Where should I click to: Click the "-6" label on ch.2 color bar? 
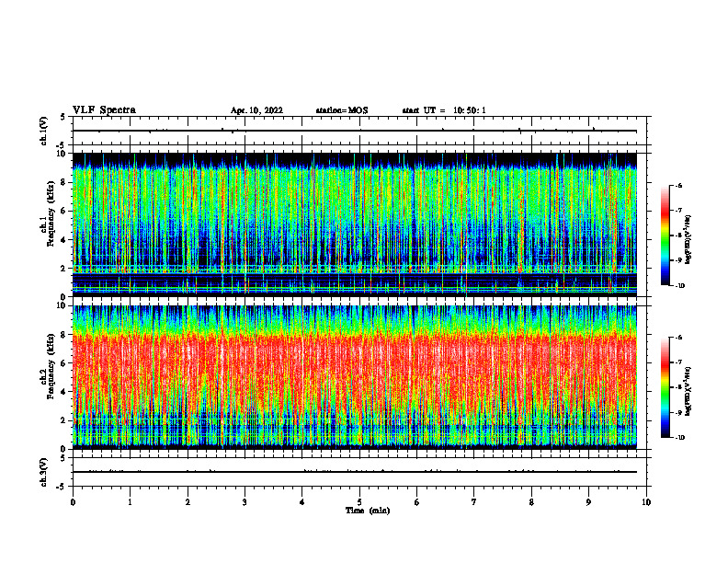pyautogui.click(x=678, y=338)
